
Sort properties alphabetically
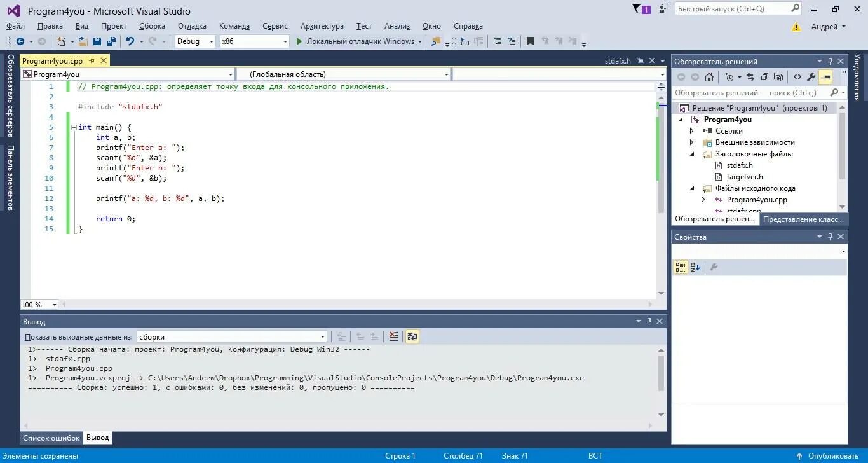click(695, 267)
